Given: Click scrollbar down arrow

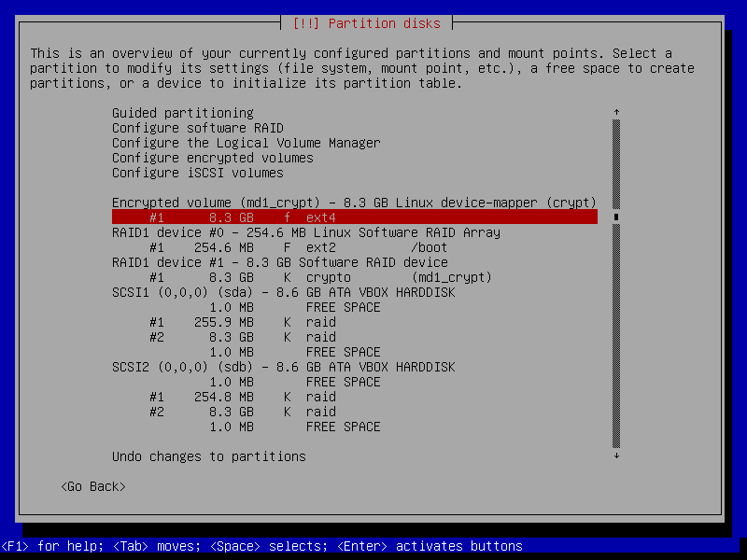Looking at the screenshot, I should [616, 456].
